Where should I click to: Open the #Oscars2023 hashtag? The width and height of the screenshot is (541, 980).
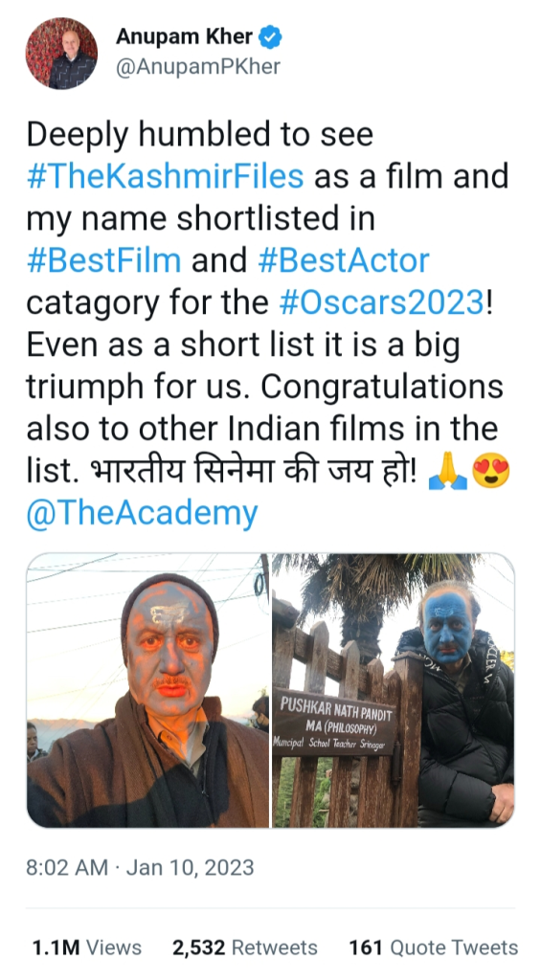[381, 303]
